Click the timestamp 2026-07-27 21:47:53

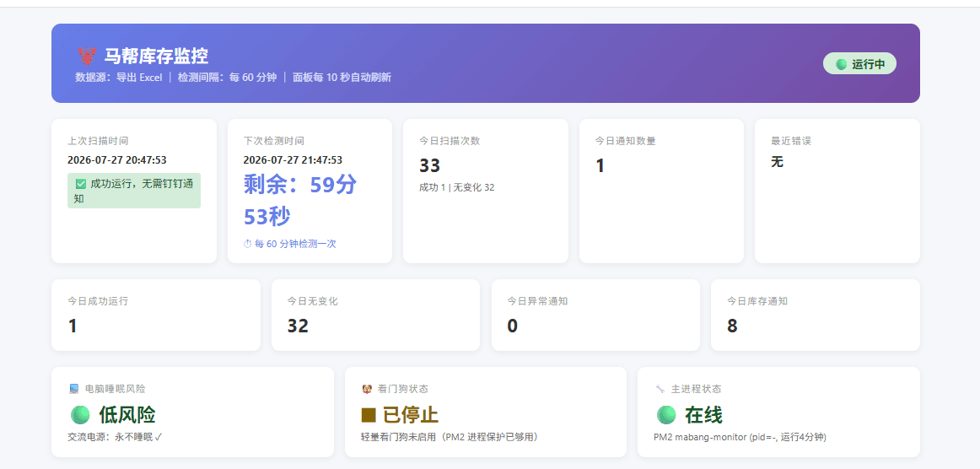pos(293,160)
